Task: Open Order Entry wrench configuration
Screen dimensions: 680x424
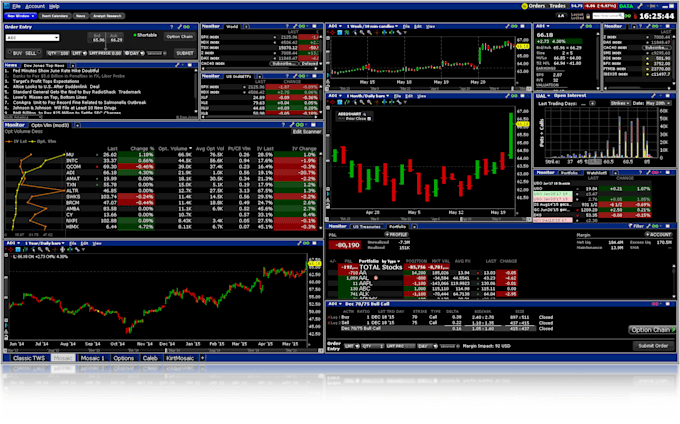Action: (x=179, y=27)
